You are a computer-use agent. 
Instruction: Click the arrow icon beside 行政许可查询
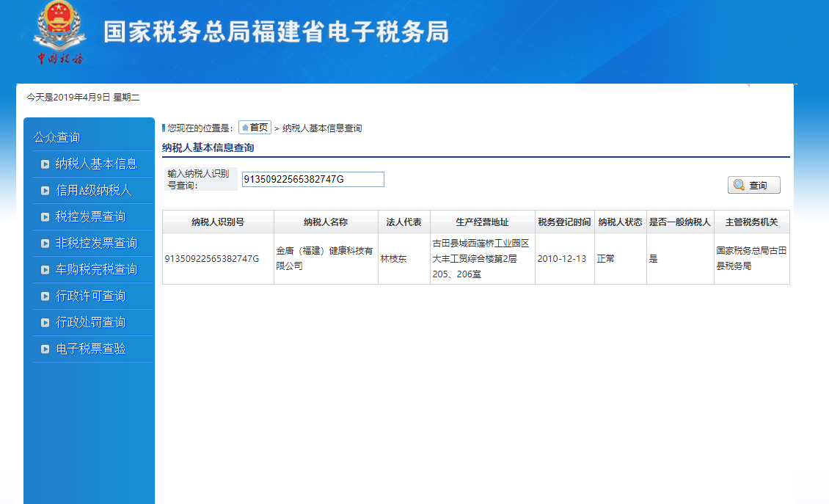point(45,296)
